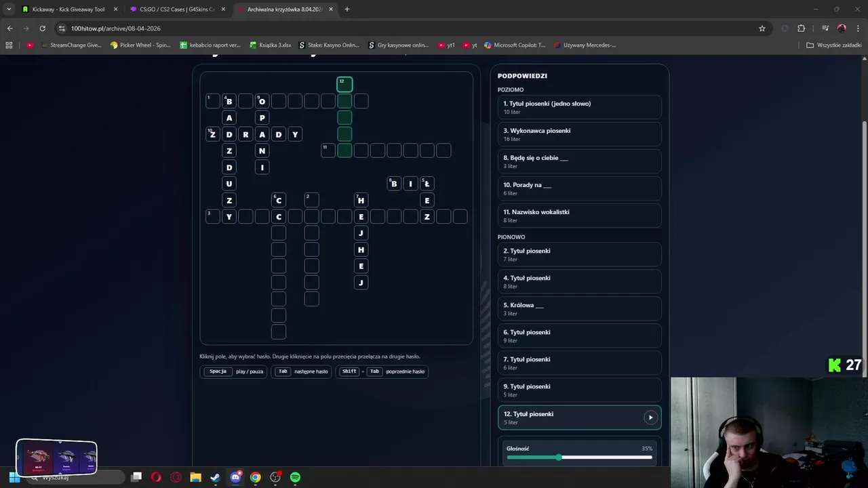Select vertical clue 6 Tytuł piosenki
Image resolution: width=868 pixels, height=488 pixels.
click(579, 336)
